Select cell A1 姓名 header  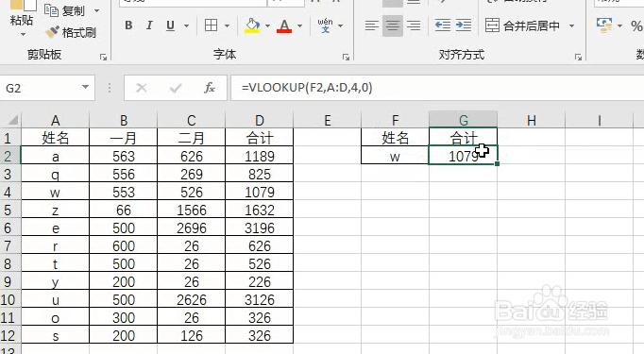[56, 138]
